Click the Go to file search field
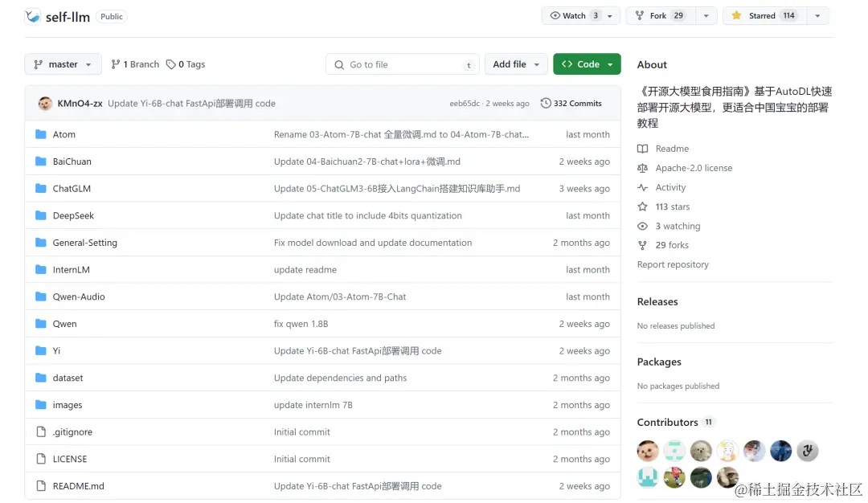Image resolution: width=868 pixels, height=503 pixels. (403, 64)
